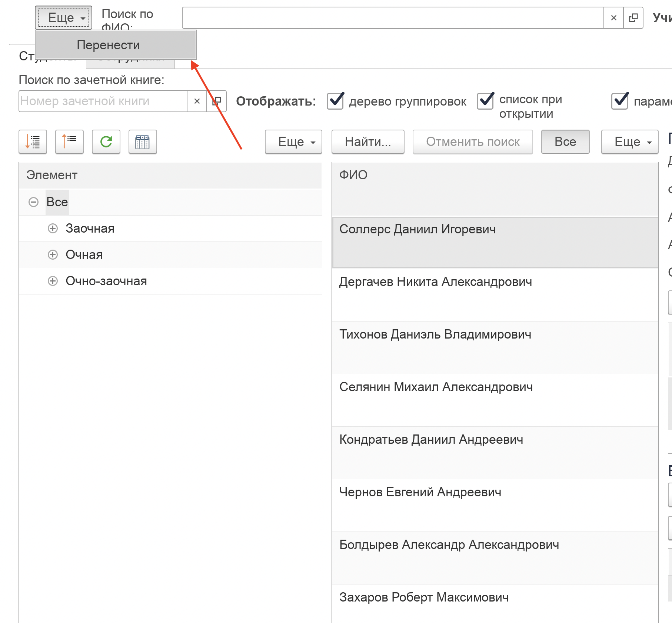The width and height of the screenshot is (672, 623).
Task: Toggle the список при открытии checkbox
Action: point(485,101)
